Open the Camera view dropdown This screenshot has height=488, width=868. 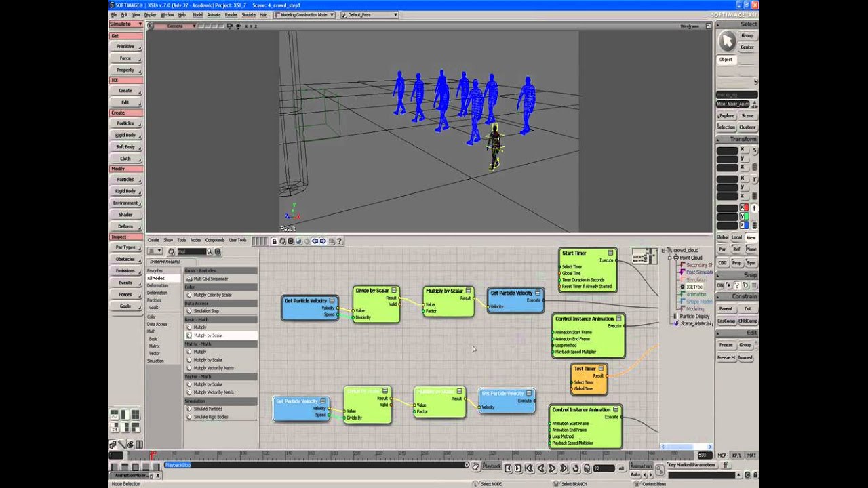point(175,26)
